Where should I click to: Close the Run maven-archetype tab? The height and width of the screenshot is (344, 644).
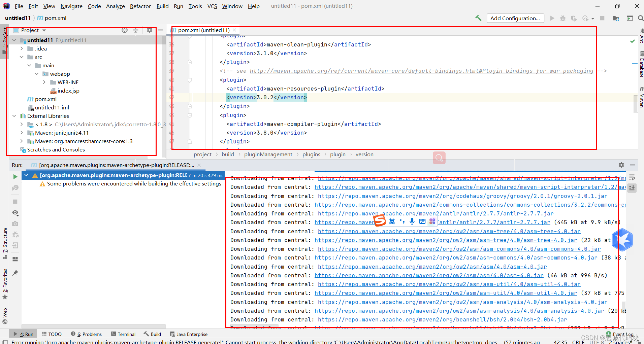(199, 165)
